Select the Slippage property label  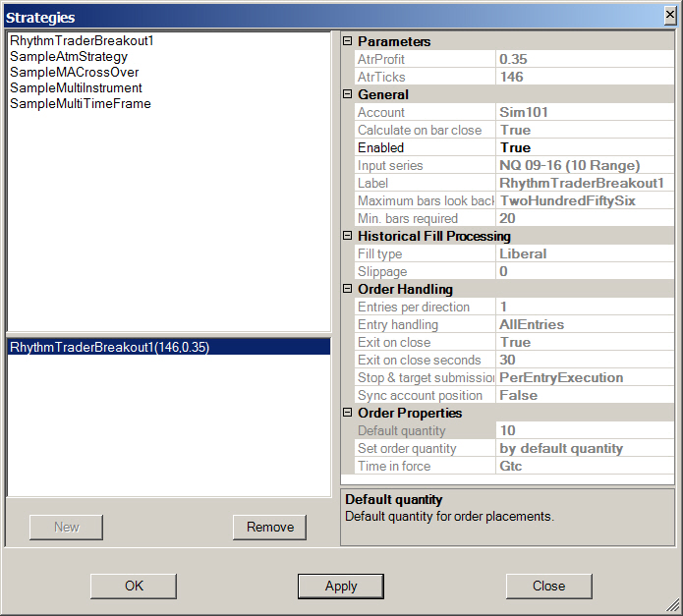pyautogui.click(x=425, y=271)
